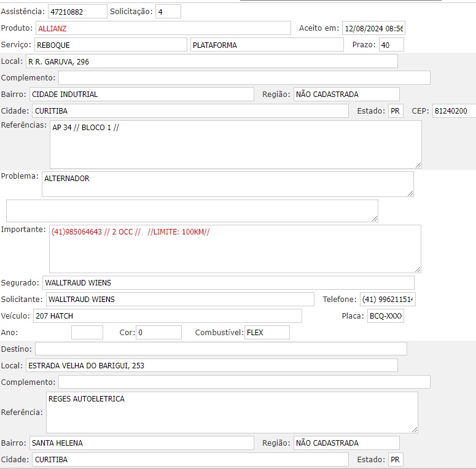Click the Destino label text
The width and height of the screenshot is (476, 469).
point(17,349)
